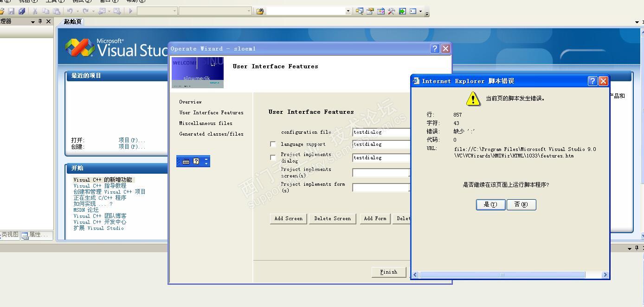
Task: Open Solution Explorer from toolbar icon
Action: coord(360,11)
